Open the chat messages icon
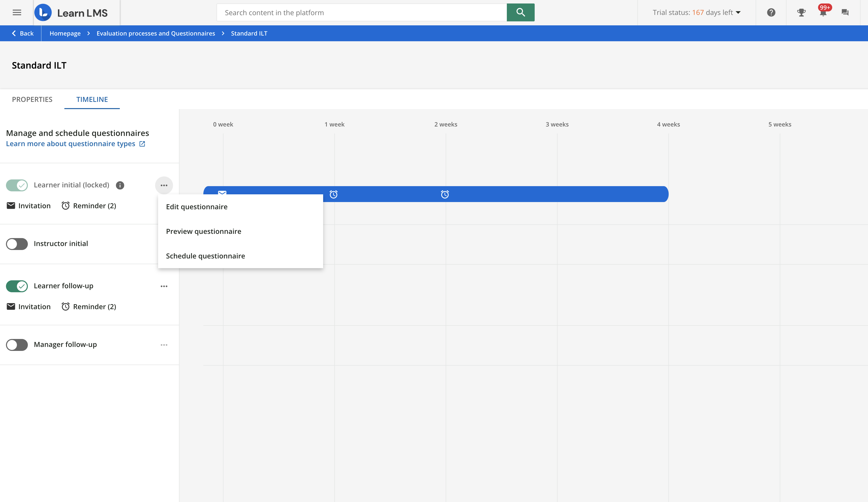 pos(845,13)
